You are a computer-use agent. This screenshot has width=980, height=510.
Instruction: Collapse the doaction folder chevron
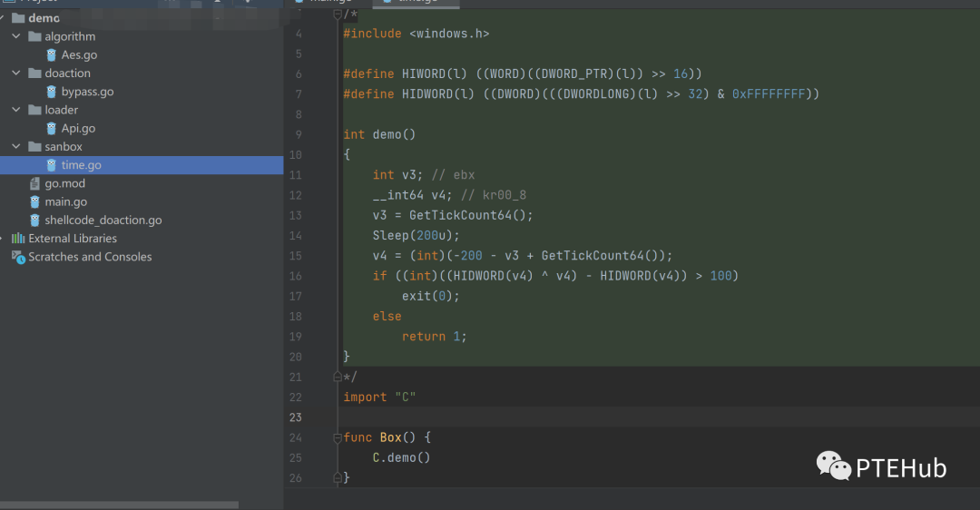[x=16, y=74]
